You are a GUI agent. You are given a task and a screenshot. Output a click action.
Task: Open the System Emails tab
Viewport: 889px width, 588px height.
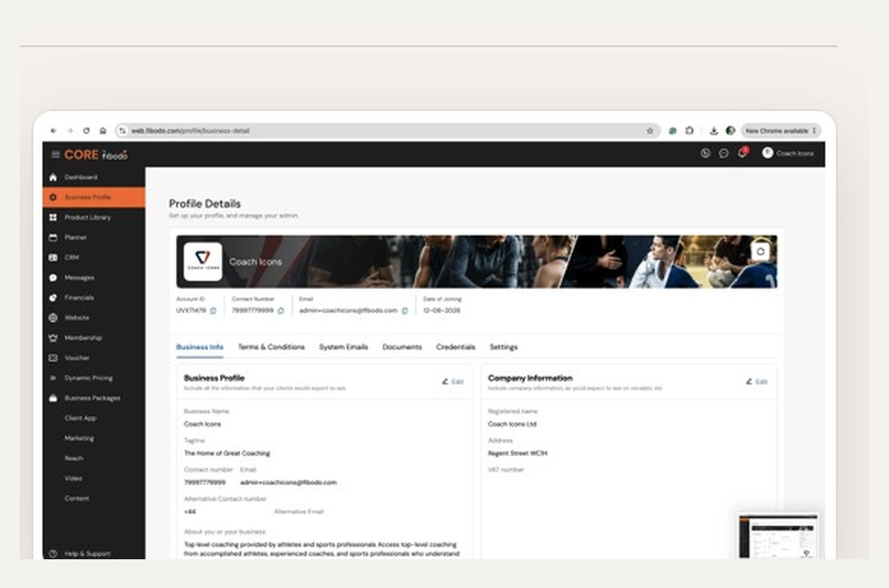[x=344, y=347]
